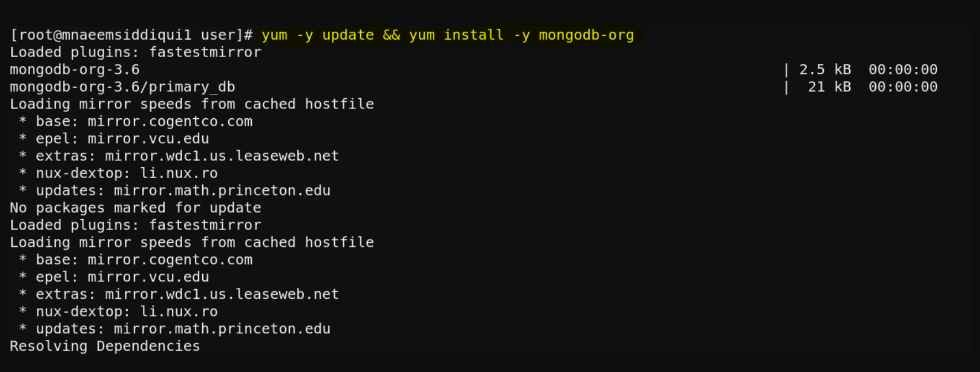Click the mongodb-org-3.6 repository line
This screenshot has height=372, width=980.
[74, 70]
